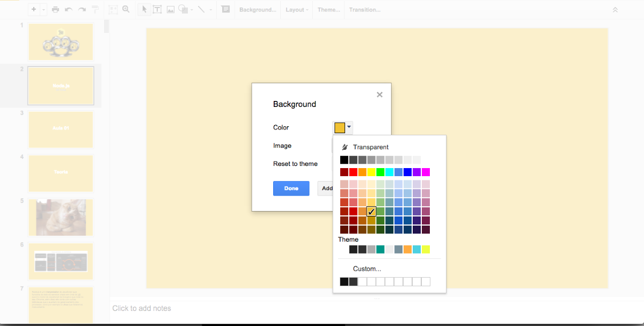Open the line tool dropdown arrow
Screen dimensions: 644x326
[210, 9]
